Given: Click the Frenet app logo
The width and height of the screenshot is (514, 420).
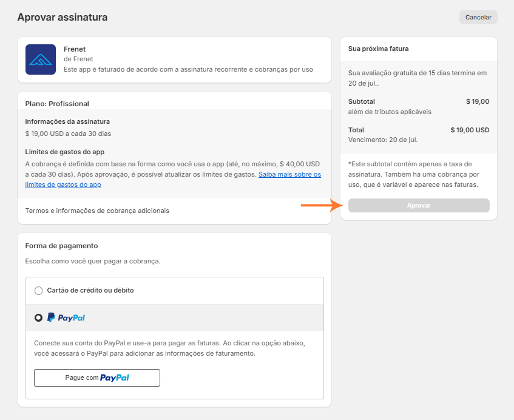Looking at the screenshot, I should click(x=41, y=59).
